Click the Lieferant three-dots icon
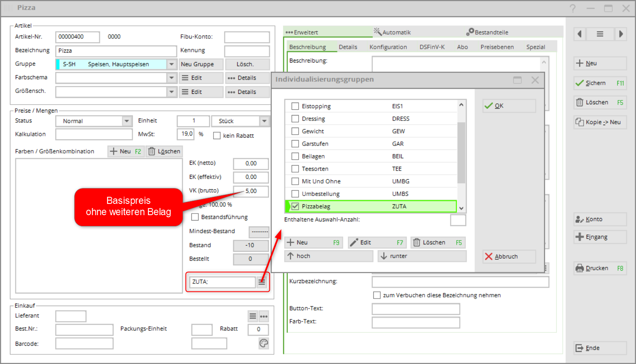The image size is (636, 364). point(264,316)
